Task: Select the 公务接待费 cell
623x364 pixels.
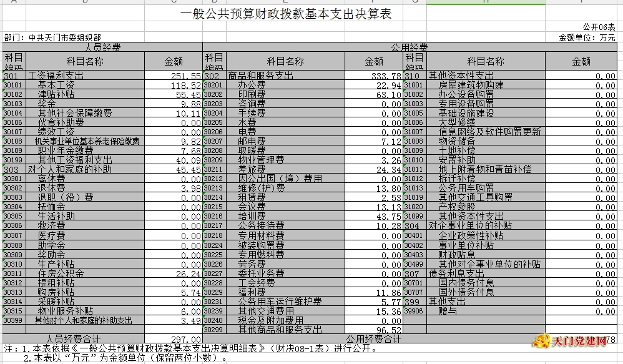Action: click(x=286, y=225)
